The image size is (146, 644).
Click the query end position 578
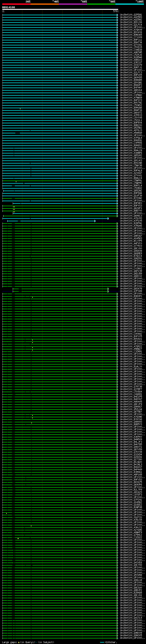click(115, 11)
